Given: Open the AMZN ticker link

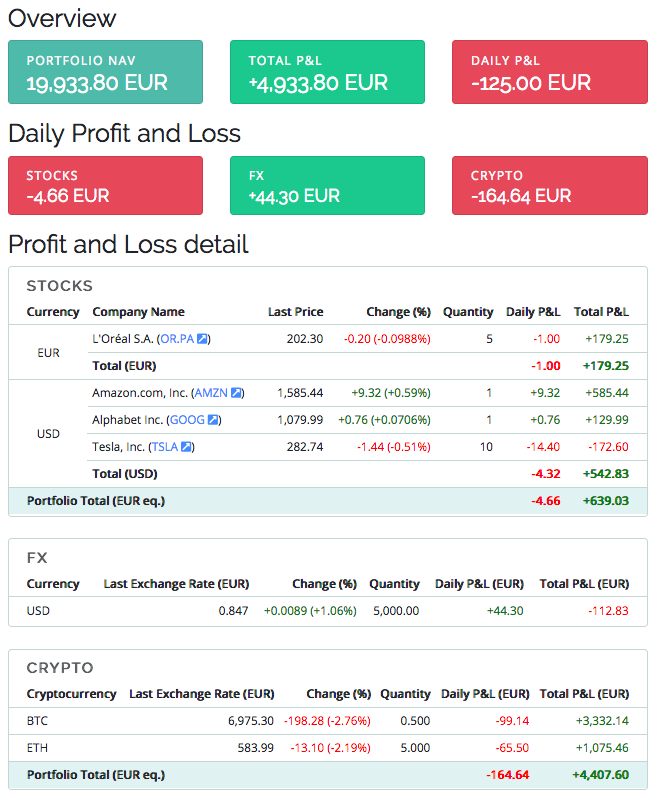Looking at the screenshot, I should point(211,393).
